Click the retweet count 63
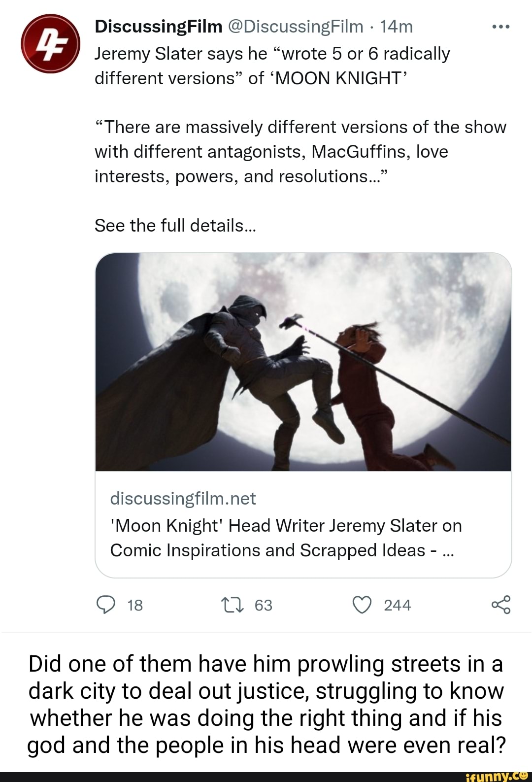The width and height of the screenshot is (532, 782). pyautogui.click(x=264, y=605)
